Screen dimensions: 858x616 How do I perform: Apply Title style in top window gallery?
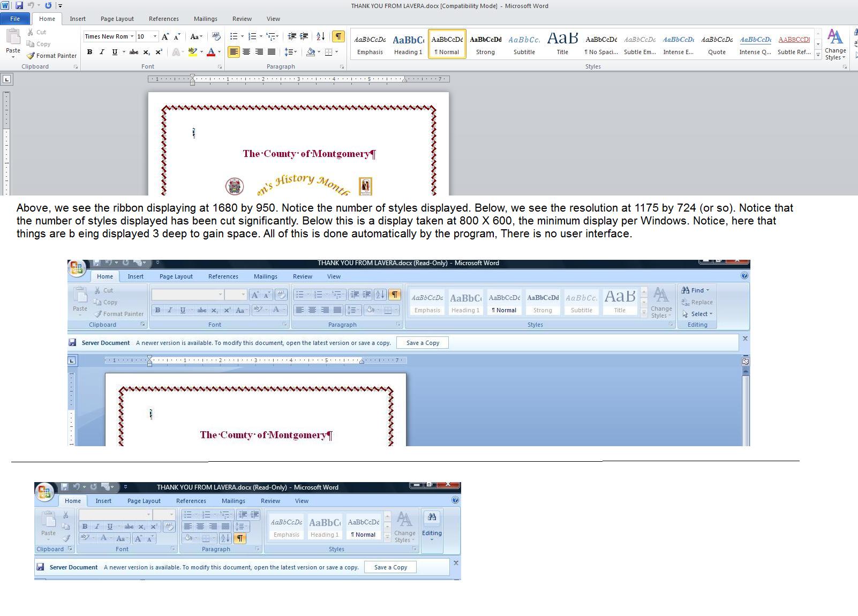(x=562, y=44)
